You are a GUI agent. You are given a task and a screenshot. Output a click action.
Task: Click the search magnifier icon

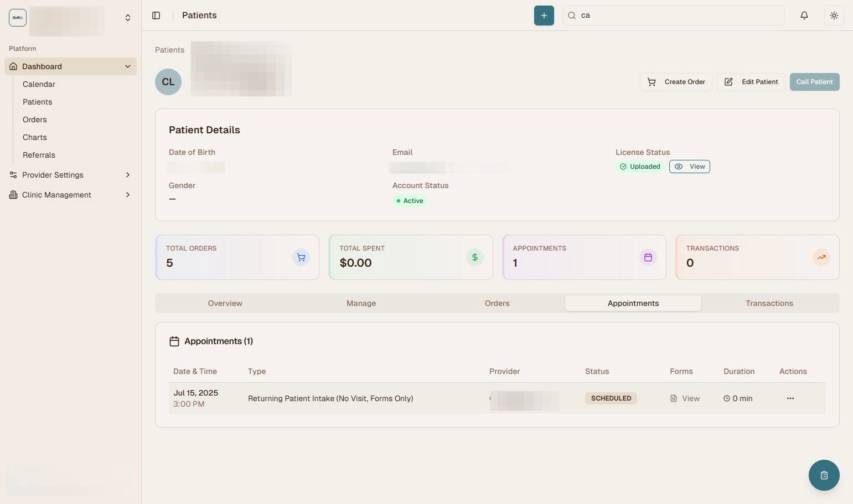click(x=572, y=15)
